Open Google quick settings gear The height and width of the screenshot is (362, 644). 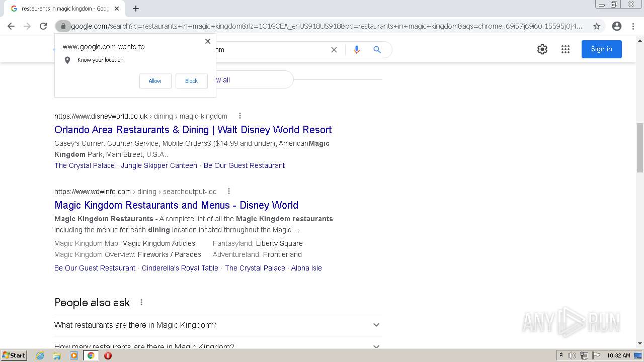pos(542,49)
